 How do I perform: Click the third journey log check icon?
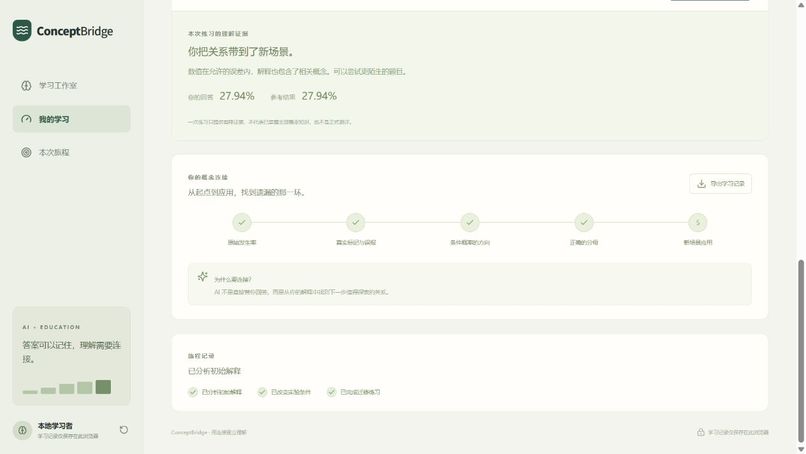[332, 392]
